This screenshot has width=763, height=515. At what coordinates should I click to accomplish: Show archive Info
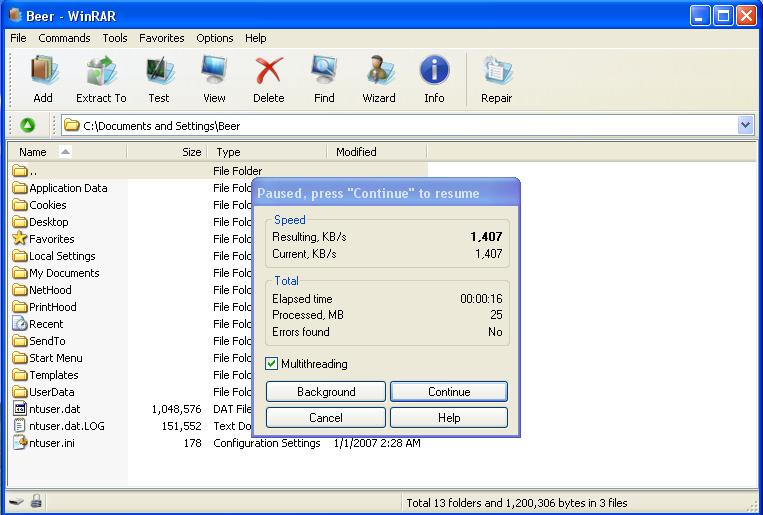click(434, 70)
